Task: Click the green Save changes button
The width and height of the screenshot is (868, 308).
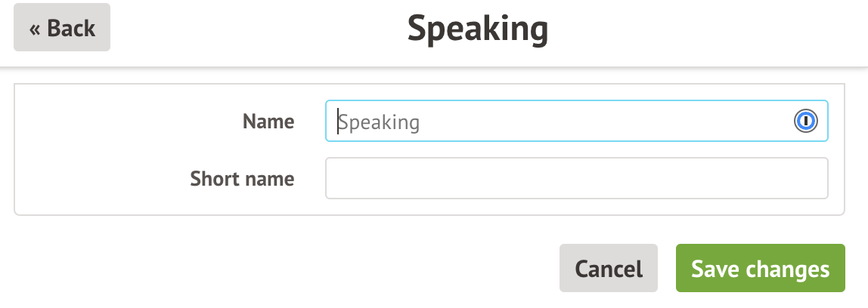Action: click(760, 268)
